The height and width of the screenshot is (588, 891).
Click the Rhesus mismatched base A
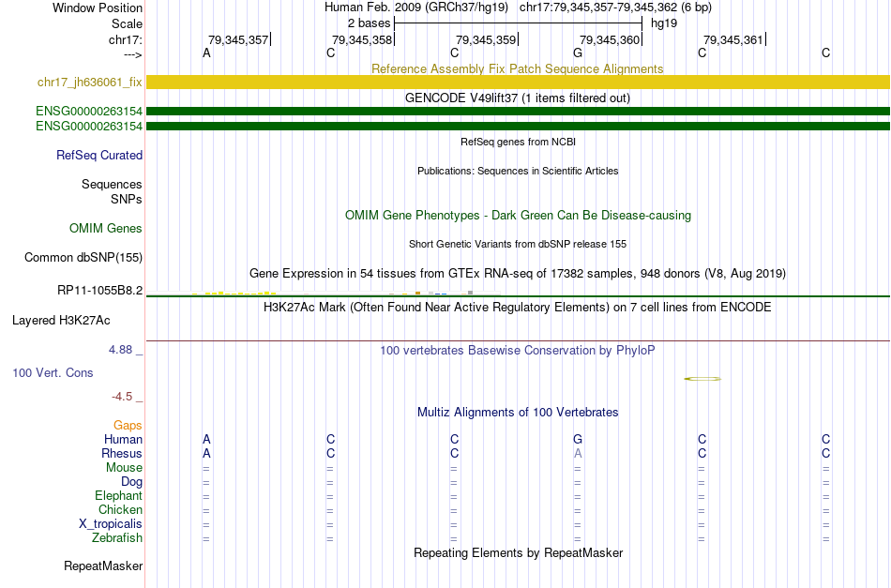tap(578, 453)
